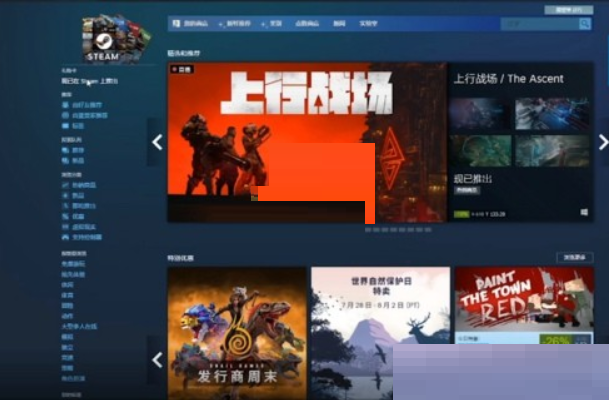The height and width of the screenshot is (400, 609).
Task: Go to the 点数商店 points shop
Action: click(x=307, y=24)
